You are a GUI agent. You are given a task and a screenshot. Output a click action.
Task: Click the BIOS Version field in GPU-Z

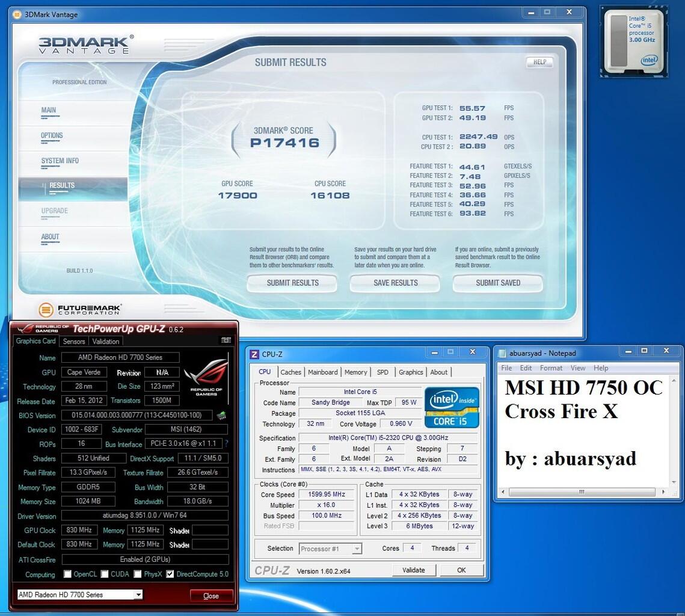point(137,415)
